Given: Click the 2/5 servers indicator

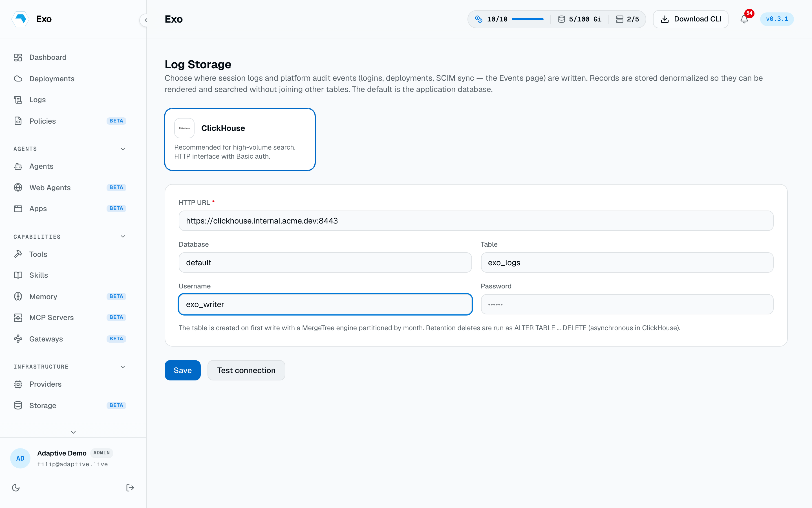Looking at the screenshot, I should tap(627, 19).
